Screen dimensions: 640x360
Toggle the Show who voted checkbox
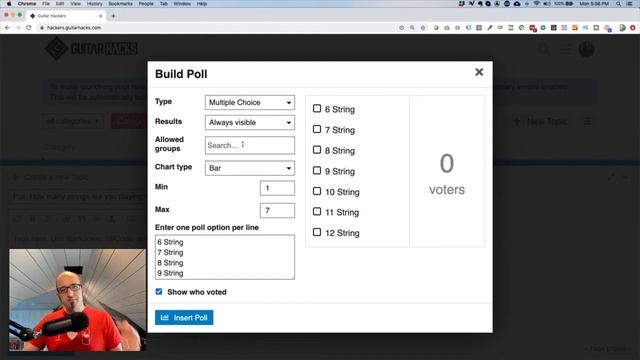pyautogui.click(x=159, y=292)
